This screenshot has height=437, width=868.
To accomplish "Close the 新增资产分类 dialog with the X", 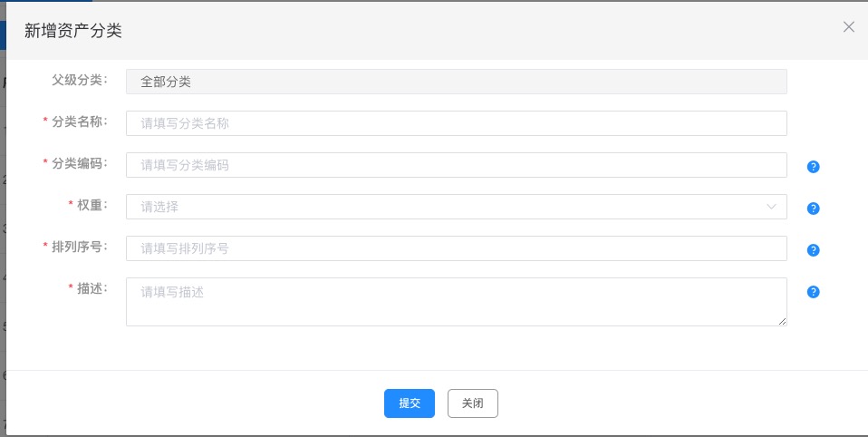I will [848, 26].
